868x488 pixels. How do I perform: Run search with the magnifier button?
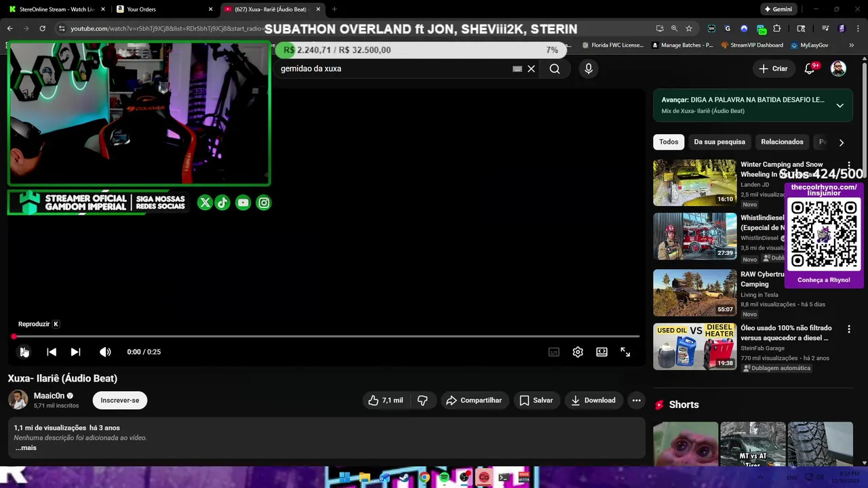[555, 68]
